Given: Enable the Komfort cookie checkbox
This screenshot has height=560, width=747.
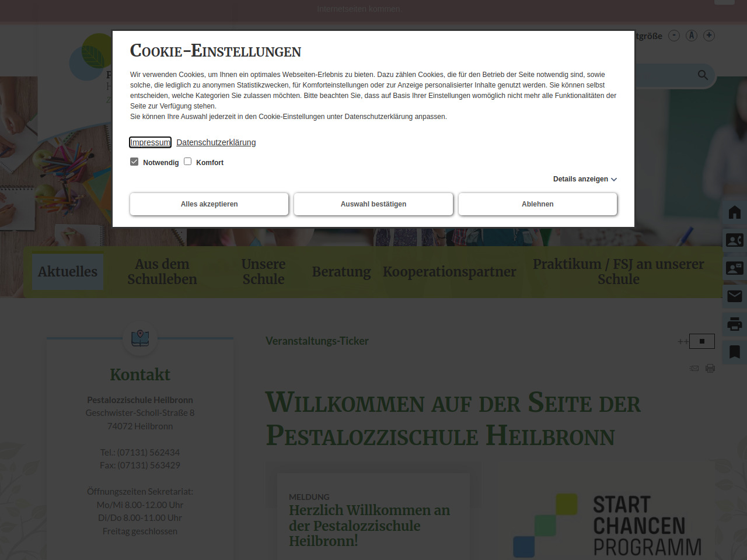Looking at the screenshot, I should (188, 162).
